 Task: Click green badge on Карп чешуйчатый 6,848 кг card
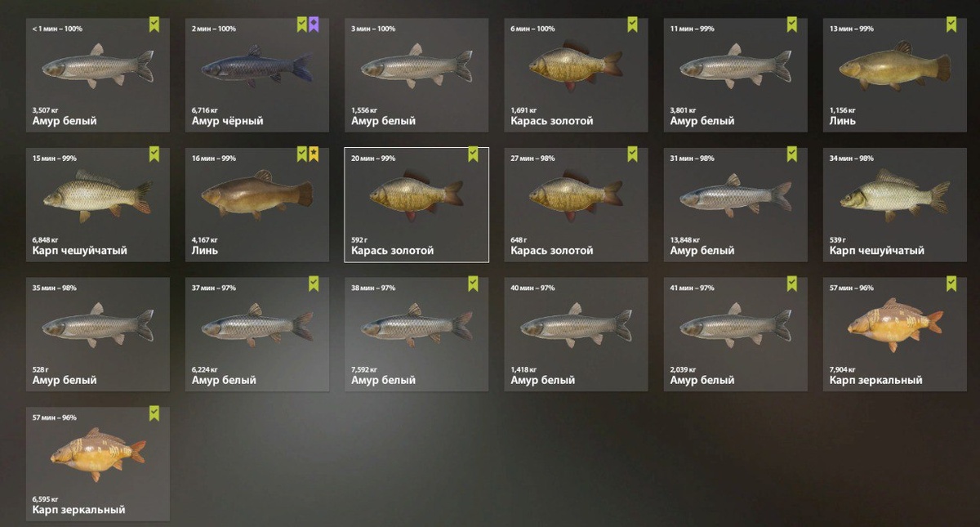pyautogui.click(x=154, y=154)
